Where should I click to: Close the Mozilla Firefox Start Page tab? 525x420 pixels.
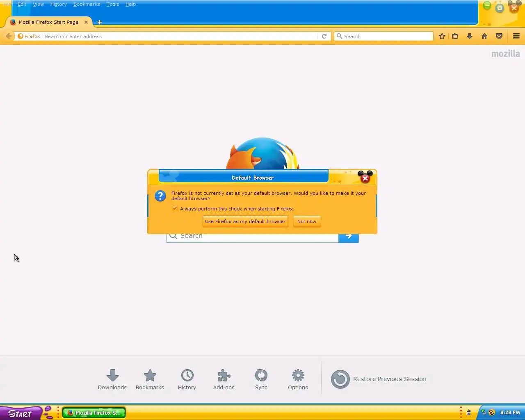point(86,22)
